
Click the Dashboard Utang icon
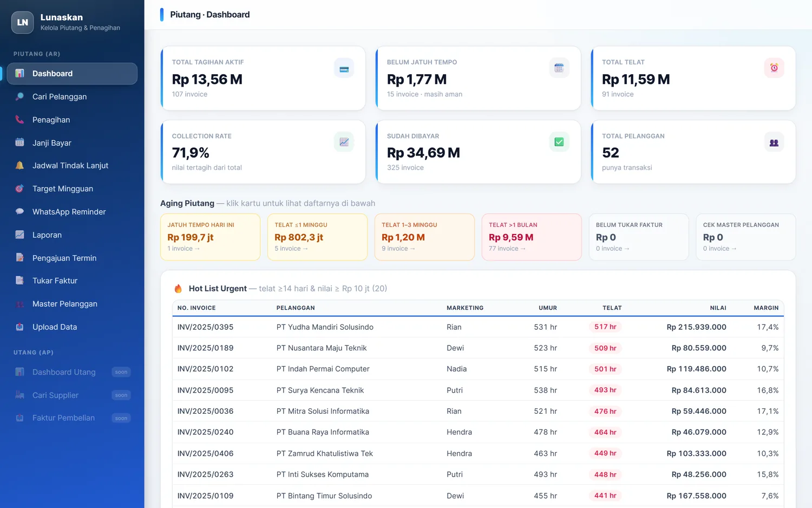click(19, 372)
